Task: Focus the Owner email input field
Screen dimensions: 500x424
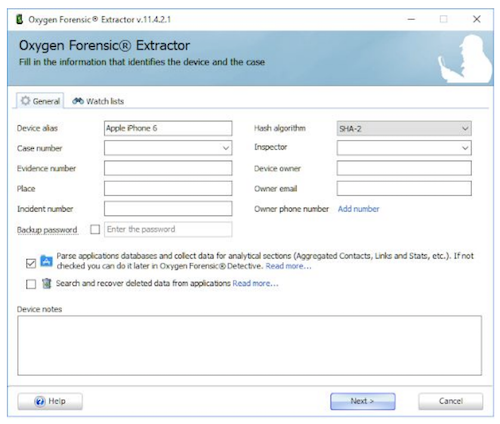Action: pos(404,188)
